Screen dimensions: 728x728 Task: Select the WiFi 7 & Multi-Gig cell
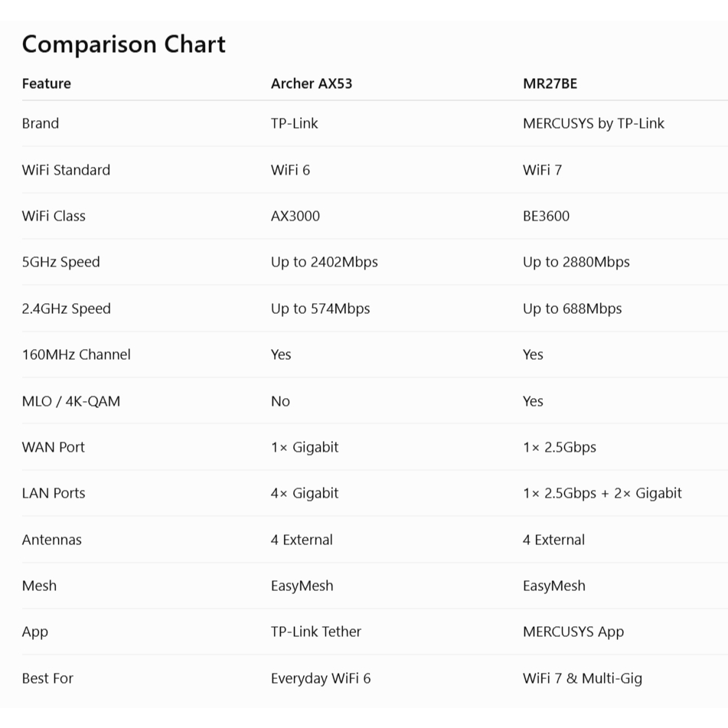point(583,679)
